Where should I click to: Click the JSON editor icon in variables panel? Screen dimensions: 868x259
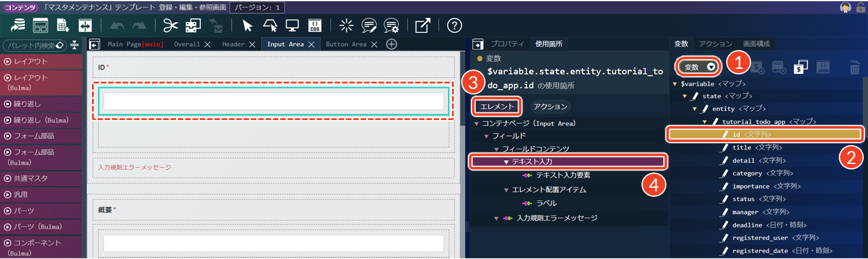click(822, 67)
